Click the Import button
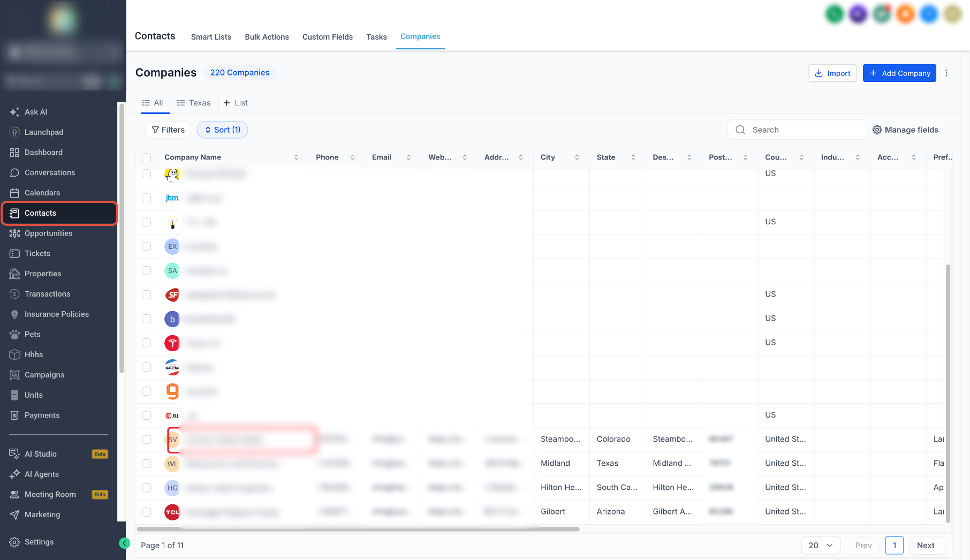This screenshot has height=560, width=970. coord(832,73)
